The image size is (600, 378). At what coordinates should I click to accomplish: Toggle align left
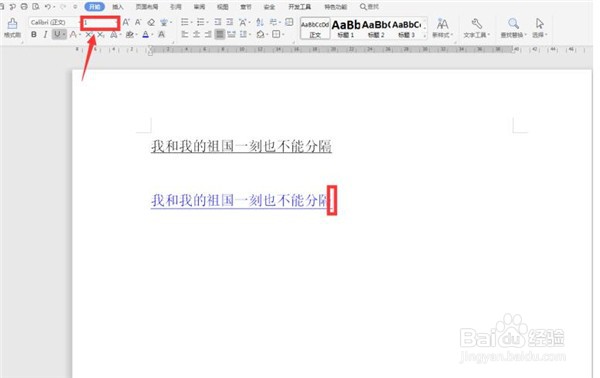(185, 35)
